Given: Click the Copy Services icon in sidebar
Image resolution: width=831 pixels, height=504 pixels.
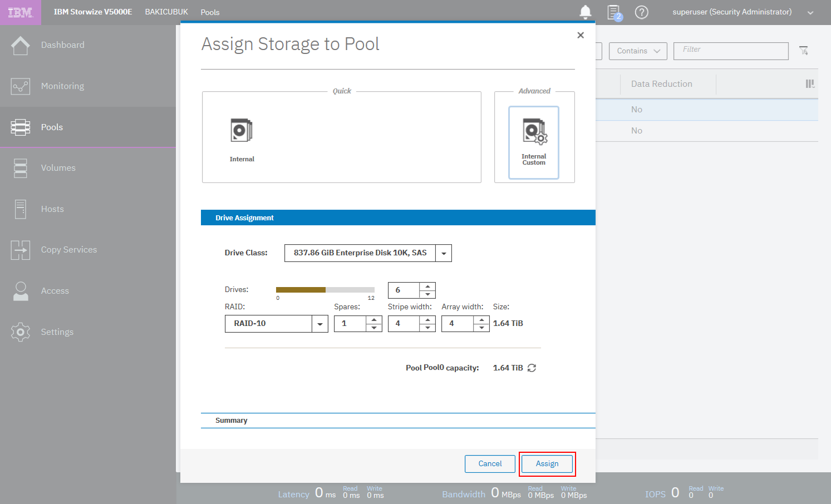Looking at the screenshot, I should coord(21,250).
